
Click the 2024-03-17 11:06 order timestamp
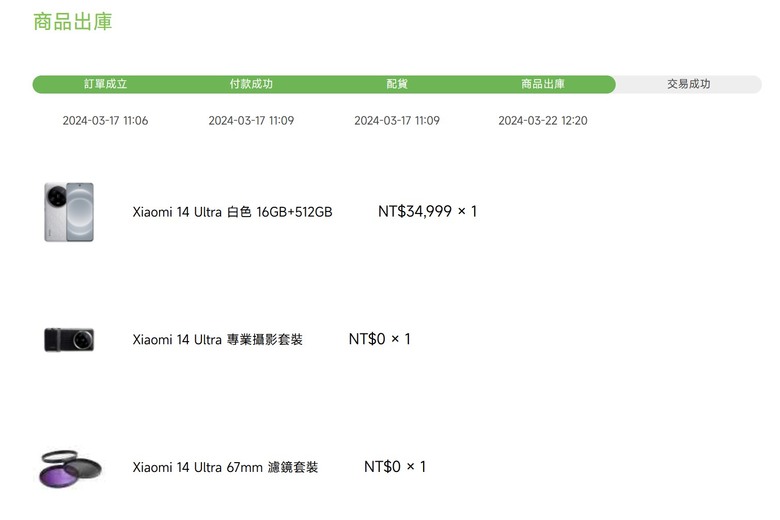pos(105,120)
